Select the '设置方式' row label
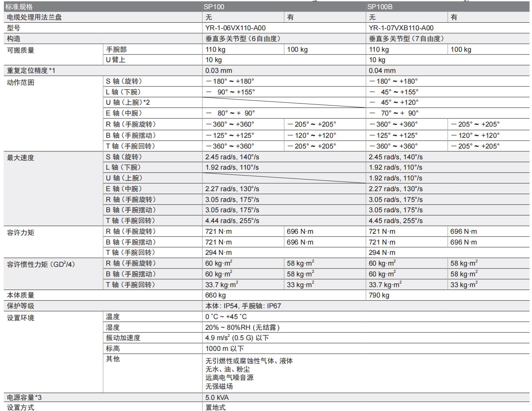The height and width of the screenshot is (411, 532). coord(21,407)
